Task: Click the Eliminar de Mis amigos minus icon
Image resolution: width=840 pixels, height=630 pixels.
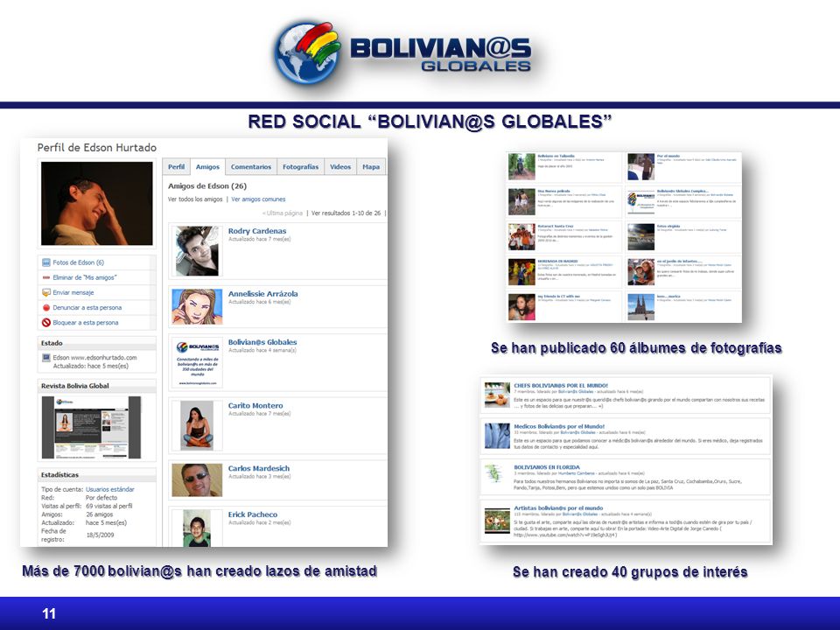Action: [x=46, y=277]
